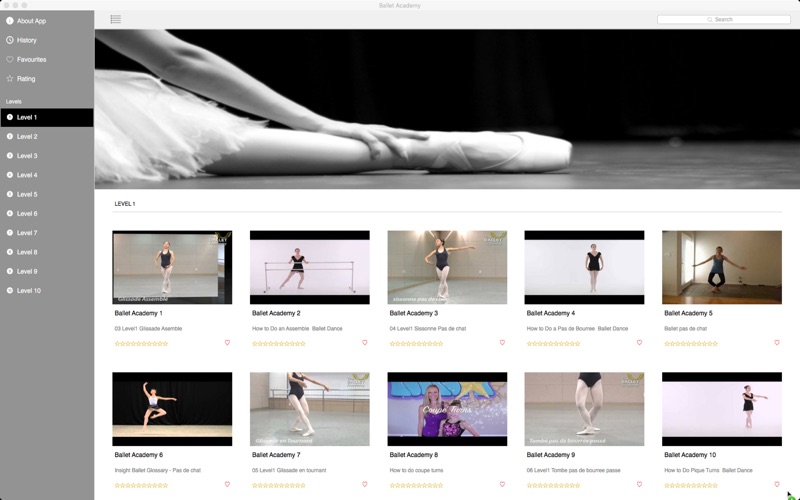The width and height of the screenshot is (800, 500).
Task: Rate Ballet Academy 9 using its stars
Action: pos(554,486)
